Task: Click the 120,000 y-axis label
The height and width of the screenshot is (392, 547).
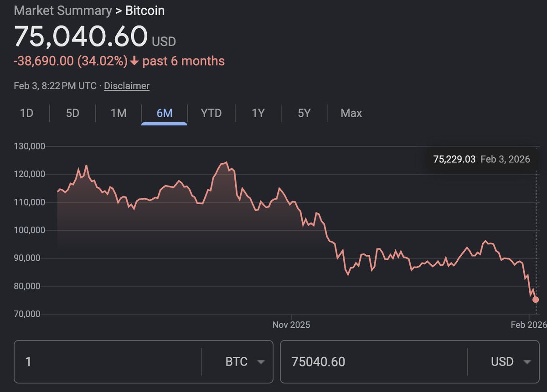Action: click(x=29, y=174)
